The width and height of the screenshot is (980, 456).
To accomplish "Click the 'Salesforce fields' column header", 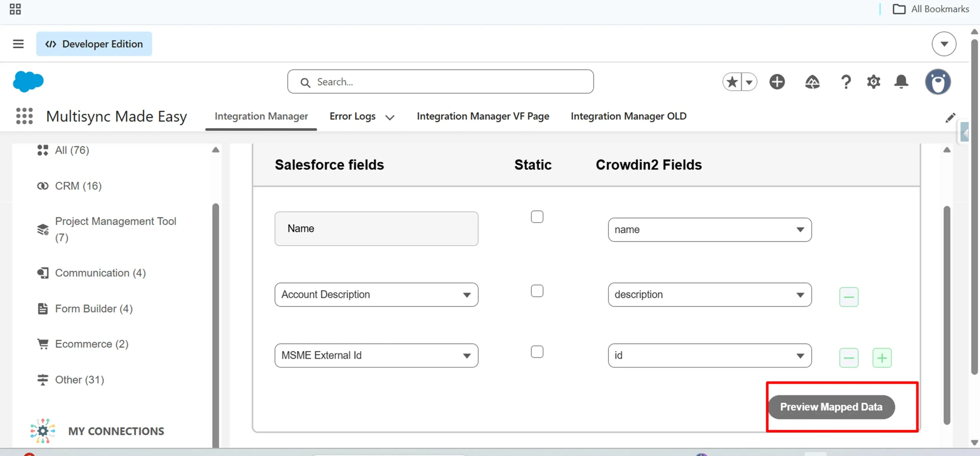I will (329, 165).
